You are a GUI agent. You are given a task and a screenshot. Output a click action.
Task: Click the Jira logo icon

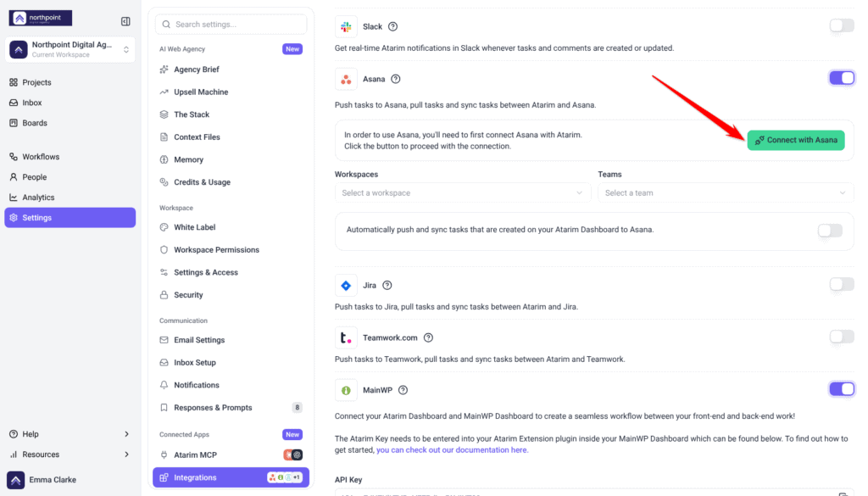pyautogui.click(x=346, y=286)
